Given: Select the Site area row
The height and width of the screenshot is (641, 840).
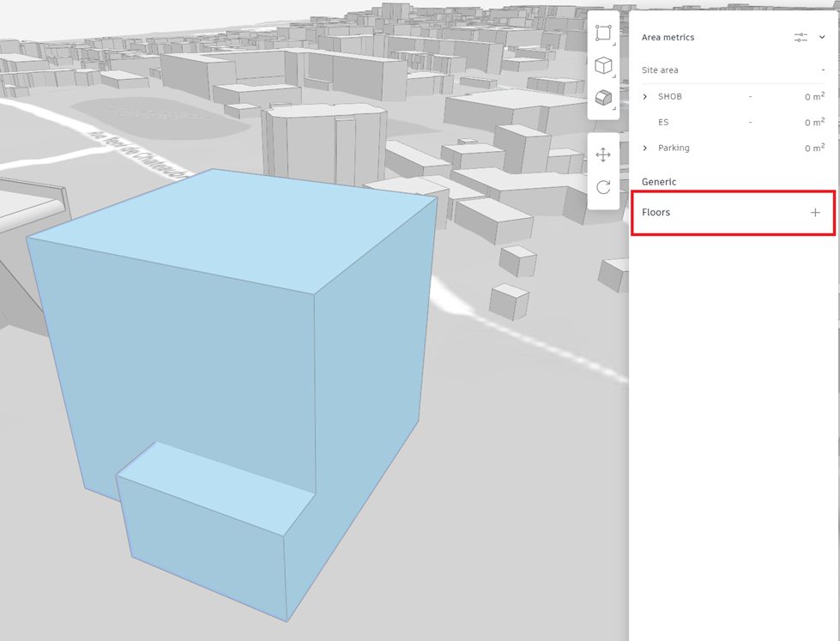Looking at the screenshot, I should 660,70.
